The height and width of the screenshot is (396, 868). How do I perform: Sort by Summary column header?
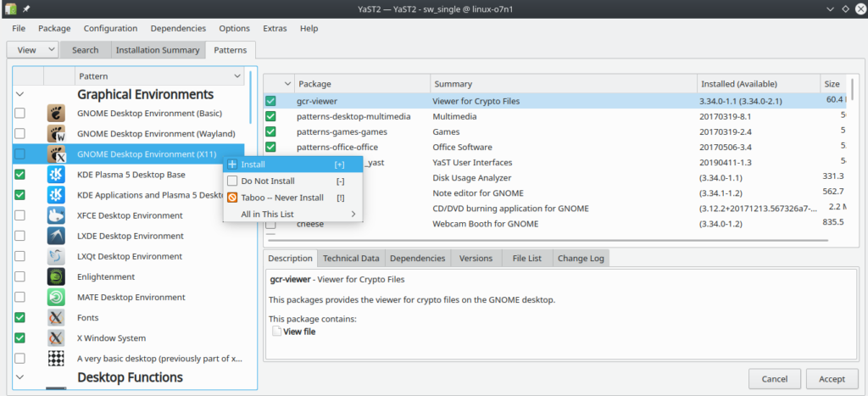tap(564, 84)
